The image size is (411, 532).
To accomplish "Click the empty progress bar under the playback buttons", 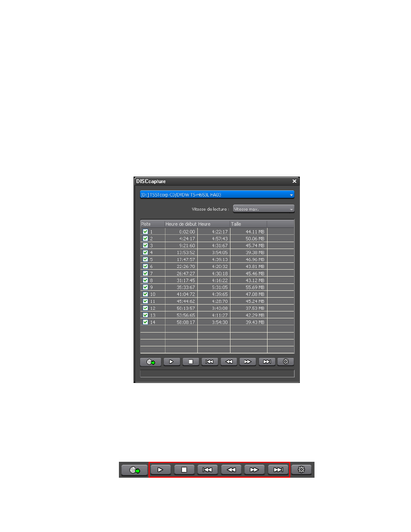I will 217,373.
